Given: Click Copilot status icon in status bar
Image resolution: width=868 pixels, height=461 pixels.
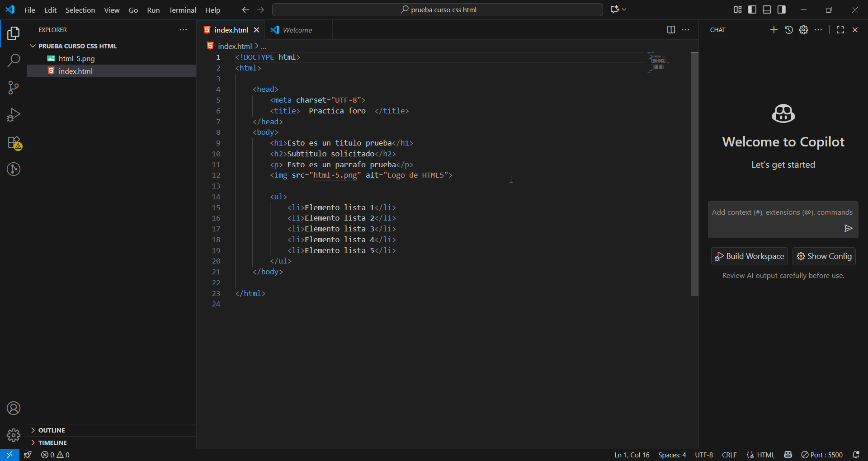Looking at the screenshot, I should pyautogui.click(x=788, y=455).
